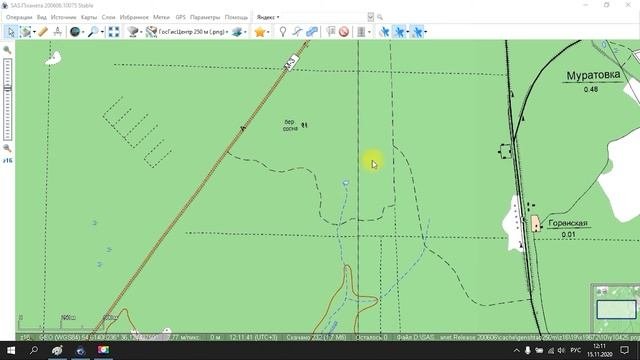640x360 pixels.
Task: Toggle the cache source satellite dish icon
Action: pos(133,32)
